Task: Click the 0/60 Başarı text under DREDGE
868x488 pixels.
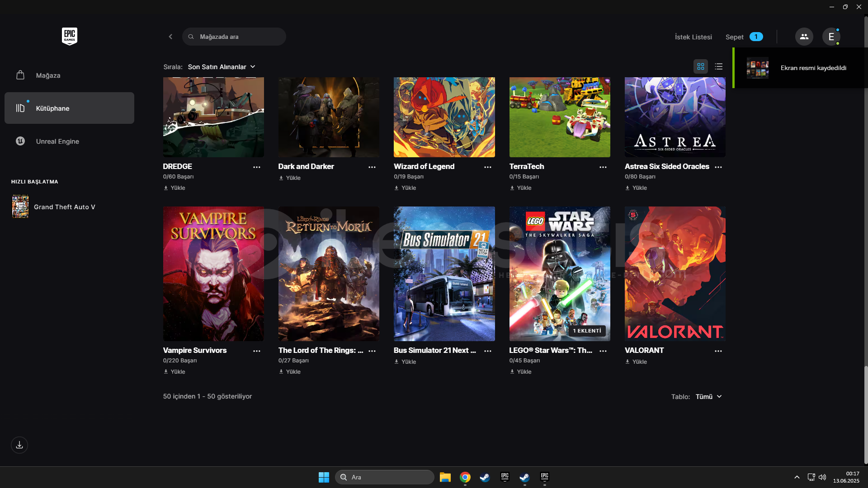Action: 178,177
